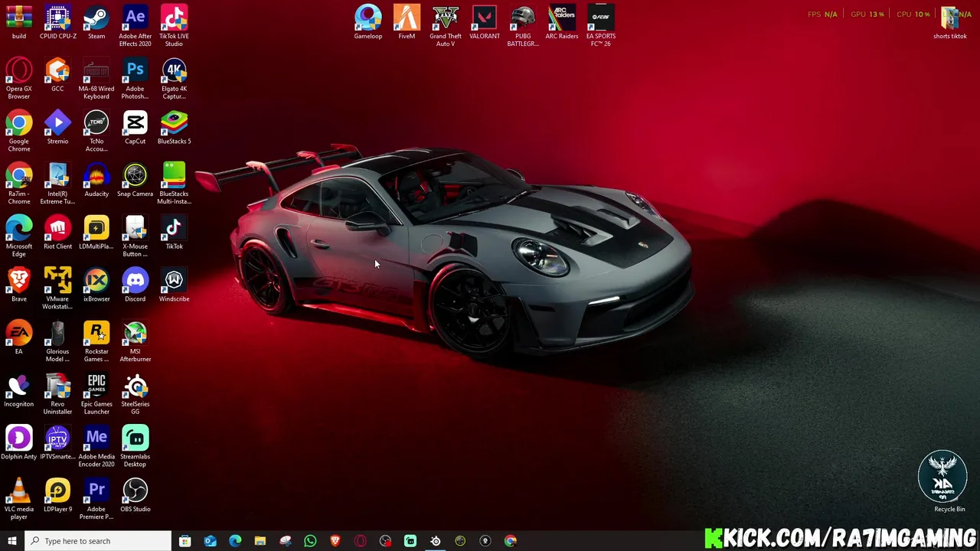This screenshot has width=980, height=551.
Task: Launch Snap Camera desktop icon
Action: (x=135, y=181)
